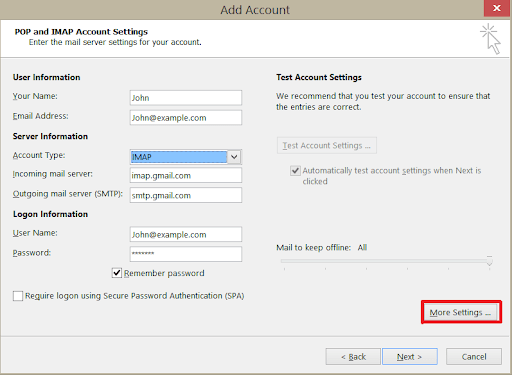Enable Require logon using SPA checkbox

18,296
